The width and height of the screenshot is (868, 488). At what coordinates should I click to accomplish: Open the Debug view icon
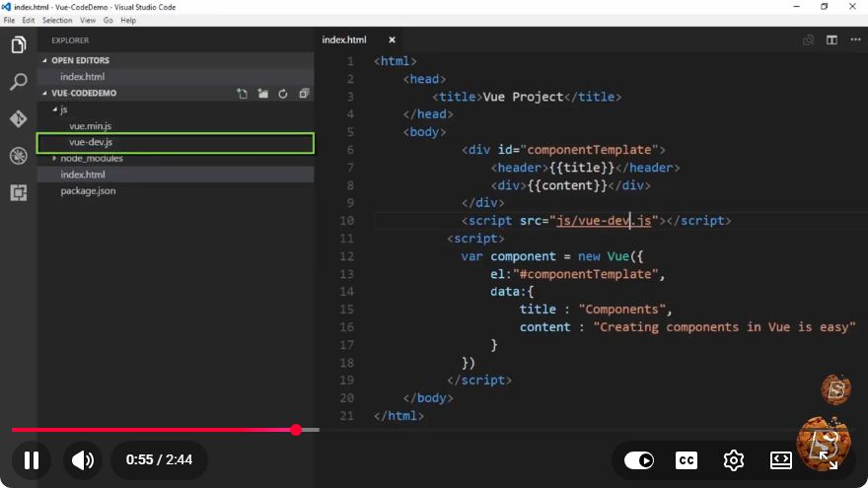19,156
